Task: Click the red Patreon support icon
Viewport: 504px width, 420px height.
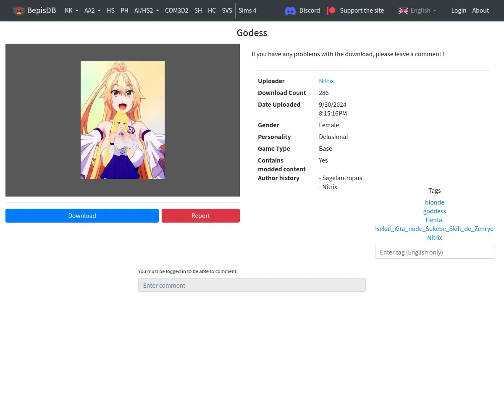Action: coord(331,10)
